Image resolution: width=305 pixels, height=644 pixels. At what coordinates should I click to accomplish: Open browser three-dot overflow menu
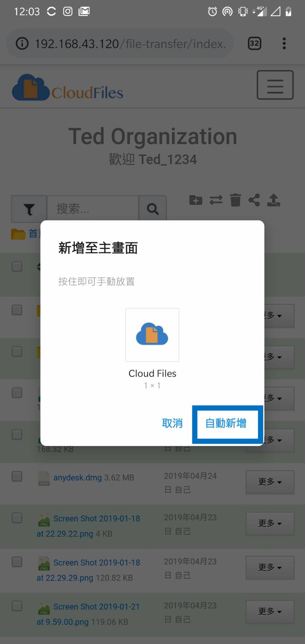click(284, 43)
